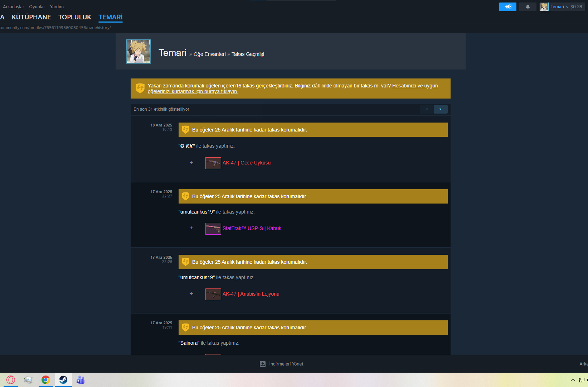This screenshot has height=387, width=588.
Task: Open AK-47 Anubis'in Lejyonu item thumbnail
Action: (x=213, y=294)
